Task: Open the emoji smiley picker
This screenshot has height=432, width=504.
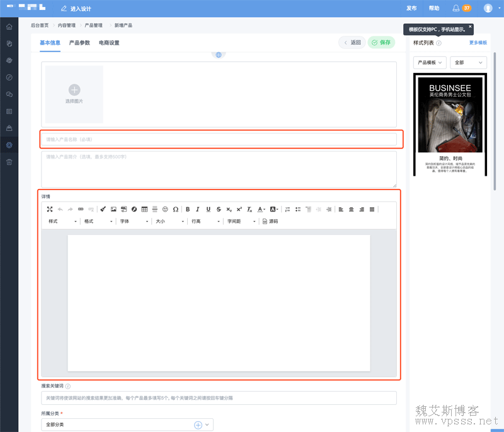Action: (165, 209)
